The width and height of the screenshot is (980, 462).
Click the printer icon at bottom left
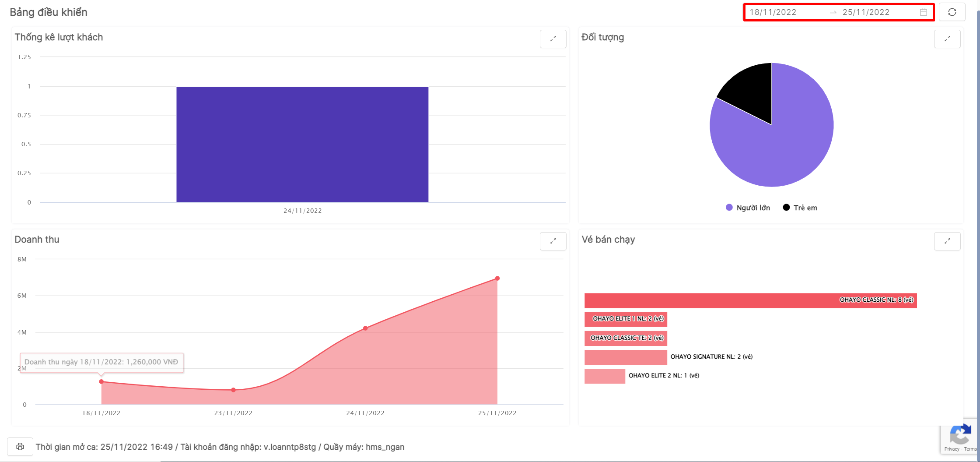(20, 447)
